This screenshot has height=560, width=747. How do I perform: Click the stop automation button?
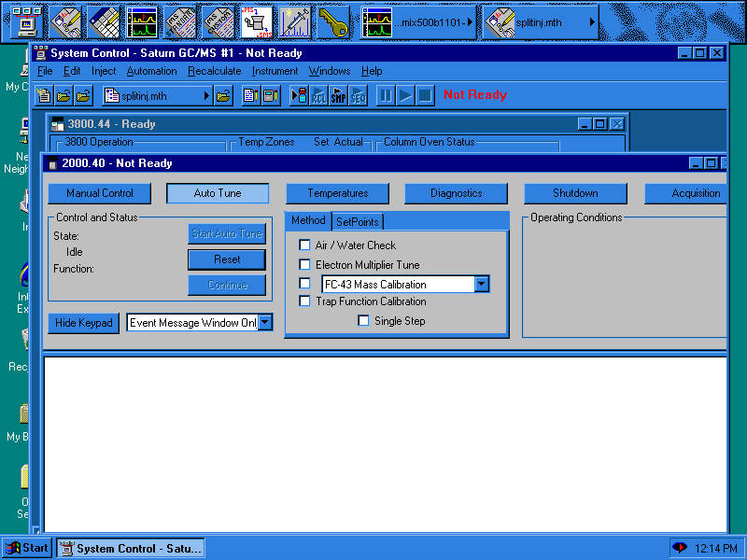pyautogui.click(x=425, y=96)
